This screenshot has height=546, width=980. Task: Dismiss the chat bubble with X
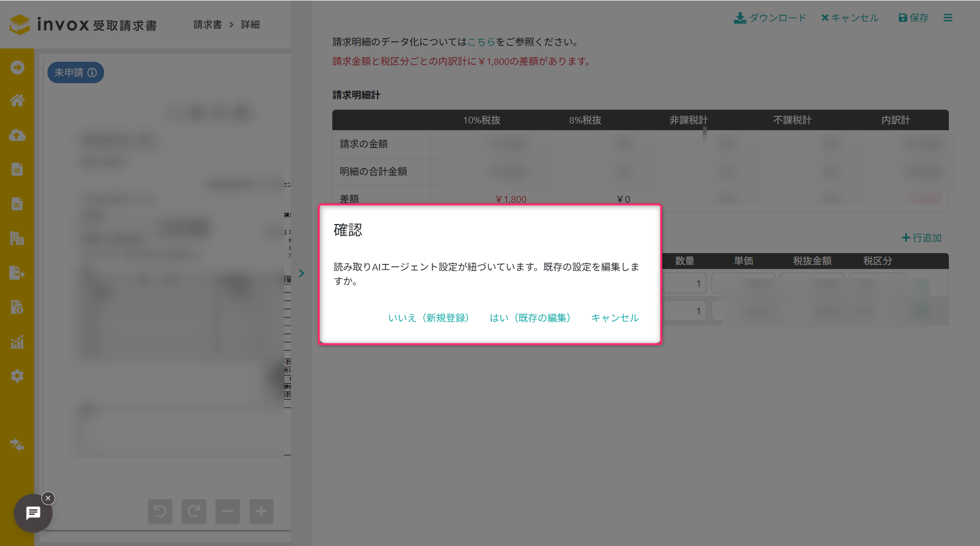pos(48,498)
